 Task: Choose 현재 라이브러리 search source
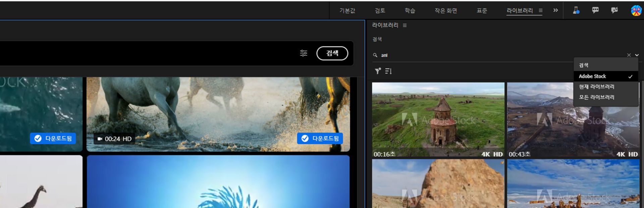point(606,87)
